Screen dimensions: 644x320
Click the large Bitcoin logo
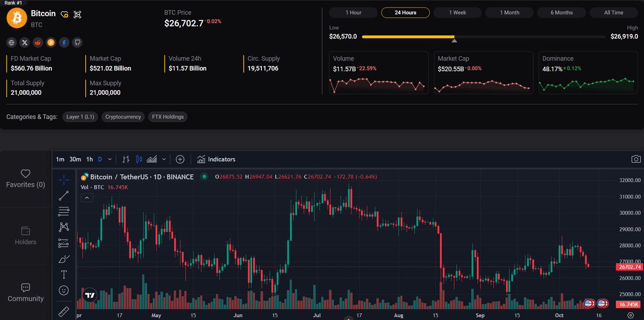[17, 17]
